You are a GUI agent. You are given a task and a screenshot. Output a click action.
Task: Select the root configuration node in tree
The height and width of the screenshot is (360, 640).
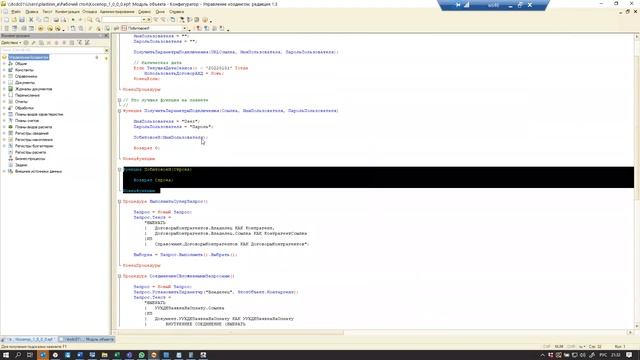[29, 58]
